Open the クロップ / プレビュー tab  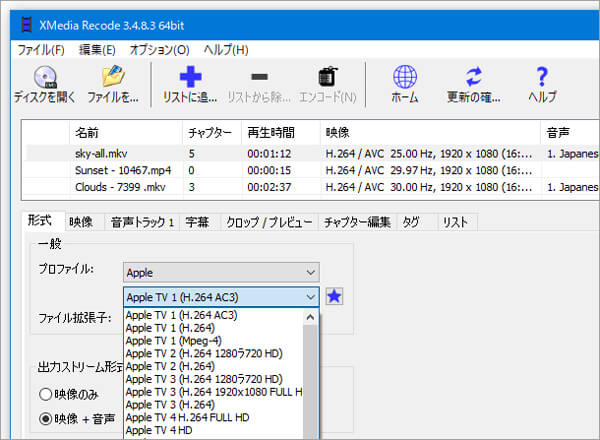269,222
